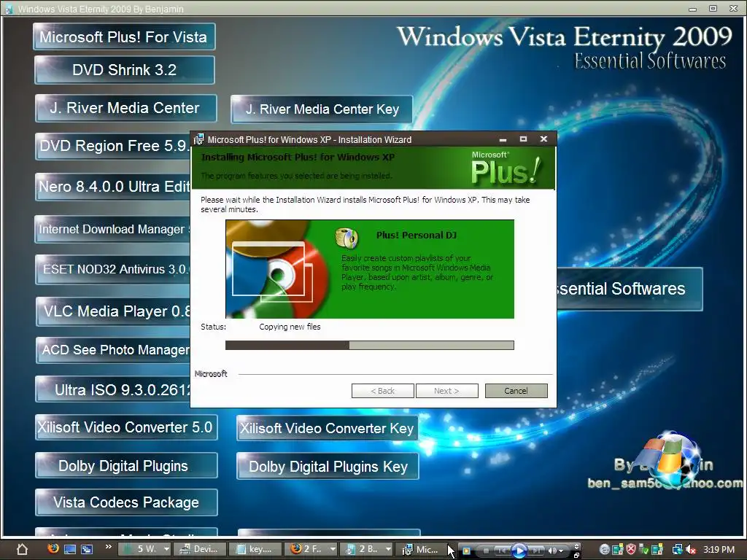Viewport: 747px width, 560px height.
Task: Open the media player volume dropdown arrow
Action: click(x=561, y=551)
